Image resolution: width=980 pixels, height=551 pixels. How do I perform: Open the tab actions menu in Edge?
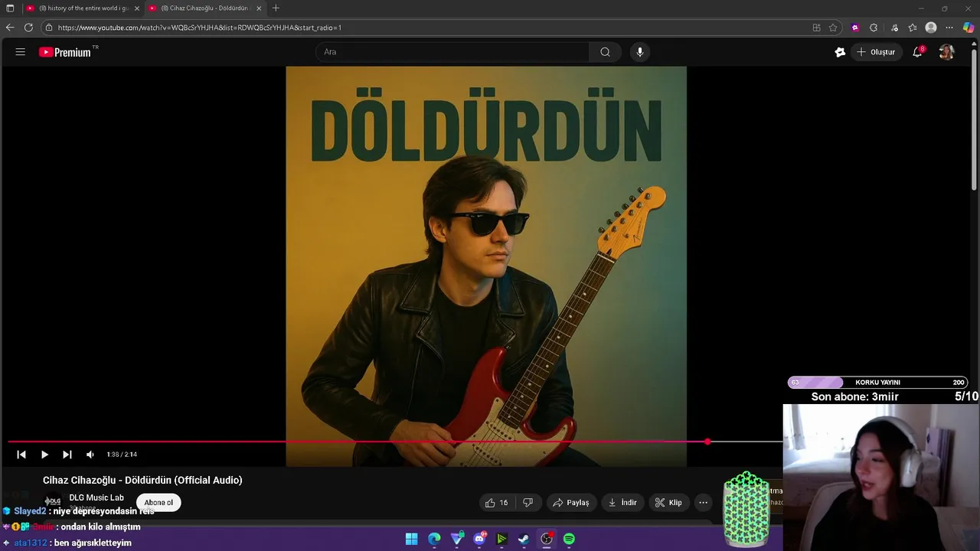(10, 8)
